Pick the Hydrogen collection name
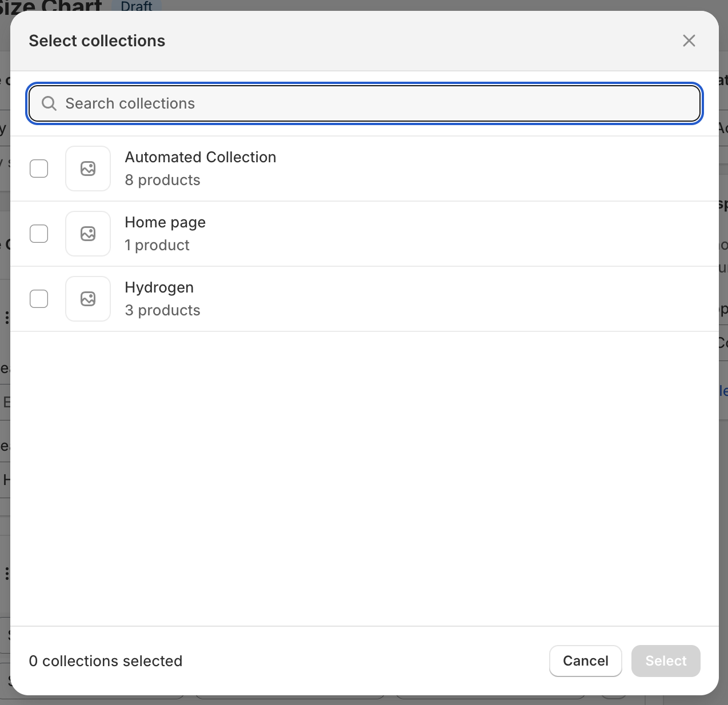The width and height of the screenshot is (728, 705). pyautogui.click(x=159, y=287)
